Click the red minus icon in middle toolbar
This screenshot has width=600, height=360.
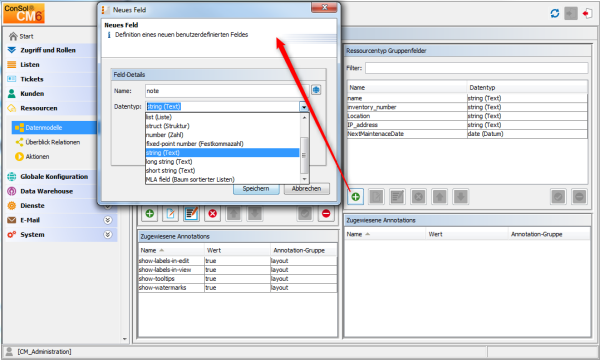[326, 213]
